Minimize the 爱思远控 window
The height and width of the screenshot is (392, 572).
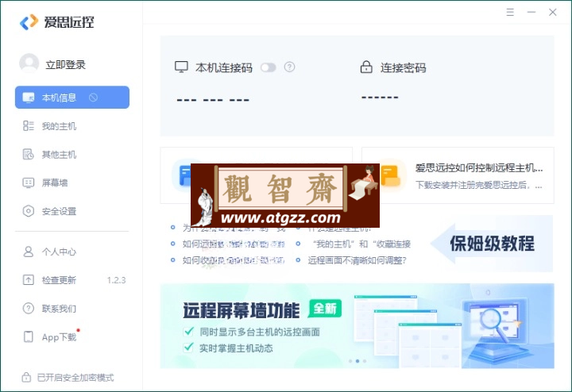tap(531, 13)
